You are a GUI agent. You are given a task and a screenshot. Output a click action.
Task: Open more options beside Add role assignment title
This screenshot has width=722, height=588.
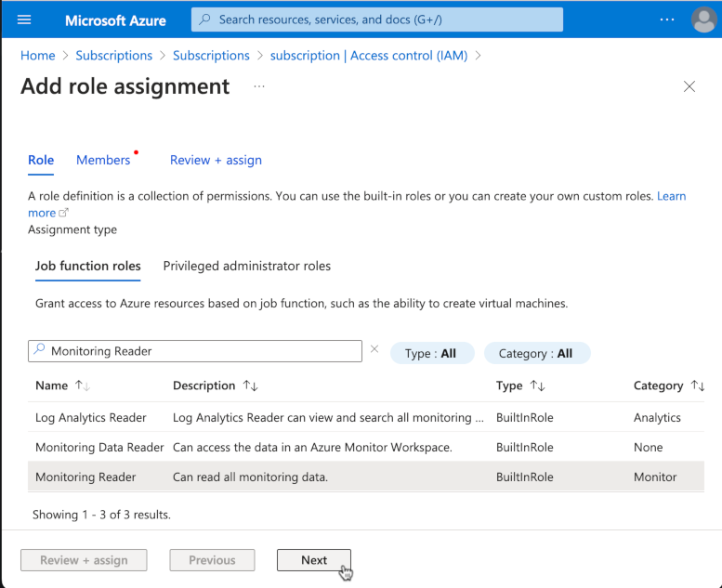[259, 86]
